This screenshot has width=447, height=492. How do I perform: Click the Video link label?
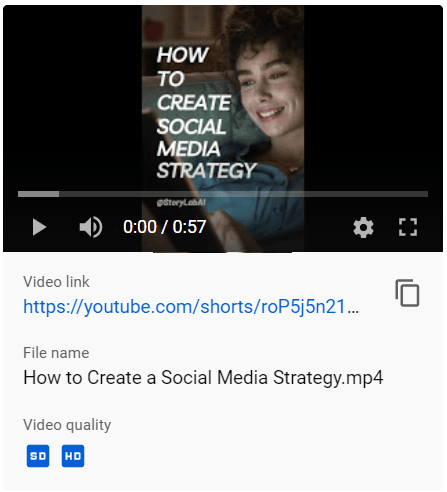pos(56,282)
